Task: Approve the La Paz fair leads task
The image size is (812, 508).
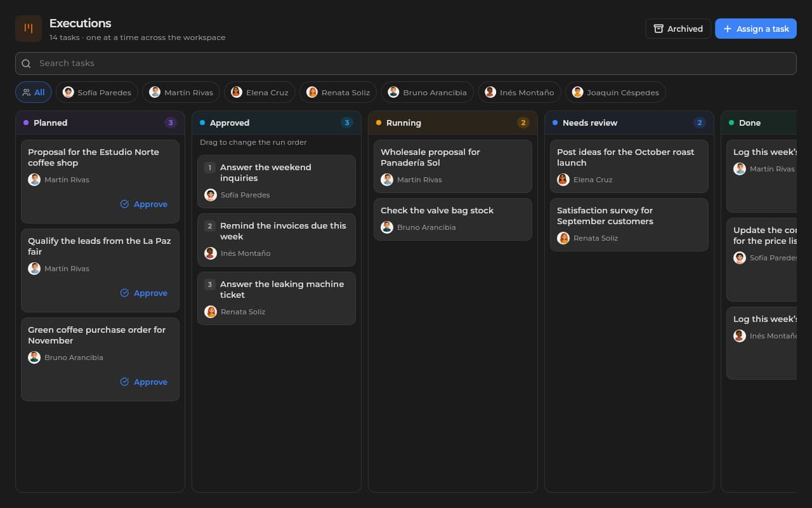Action: pyautogui.click(x=144, y=293)
